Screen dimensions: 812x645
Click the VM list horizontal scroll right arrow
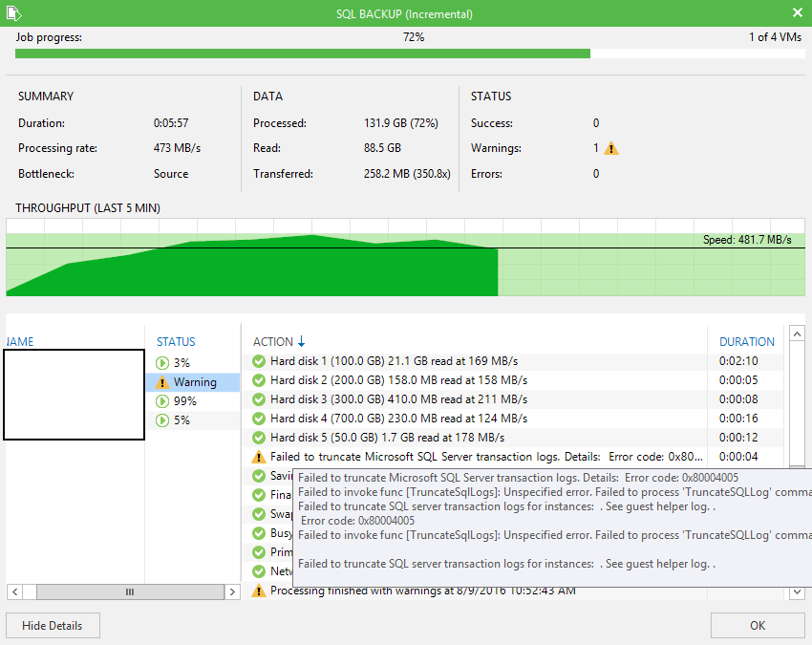click(x=232, y=591)
